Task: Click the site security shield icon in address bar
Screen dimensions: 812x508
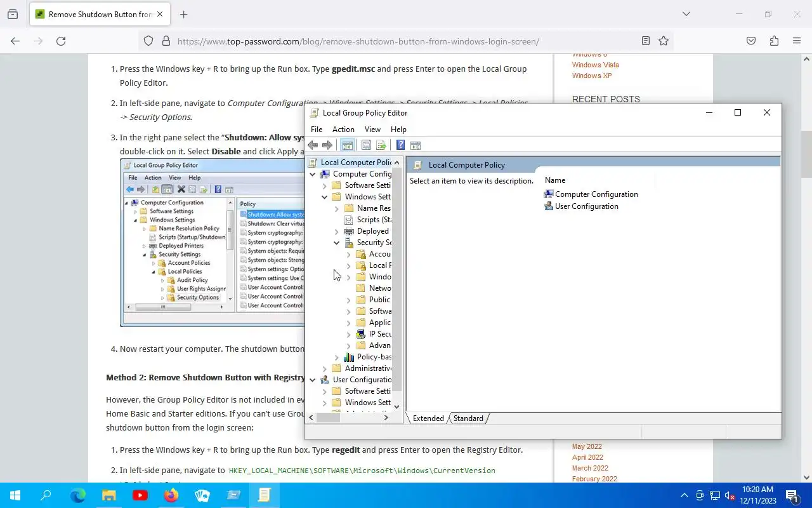Action: coord(148,41)
